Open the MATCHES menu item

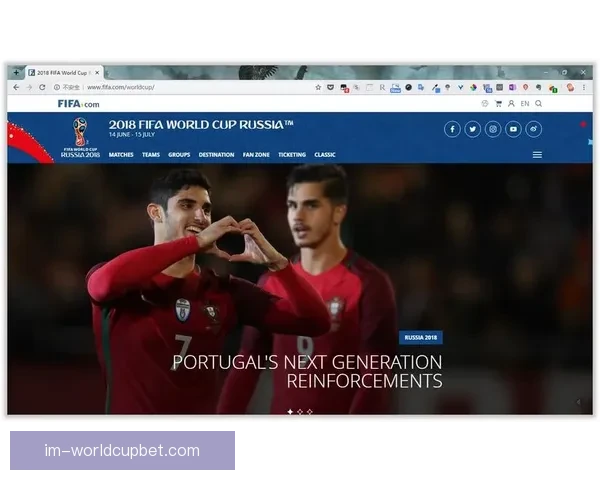[121, 155]
